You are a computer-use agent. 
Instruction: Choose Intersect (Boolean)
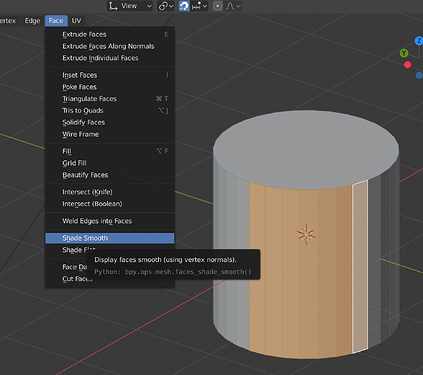110,204
